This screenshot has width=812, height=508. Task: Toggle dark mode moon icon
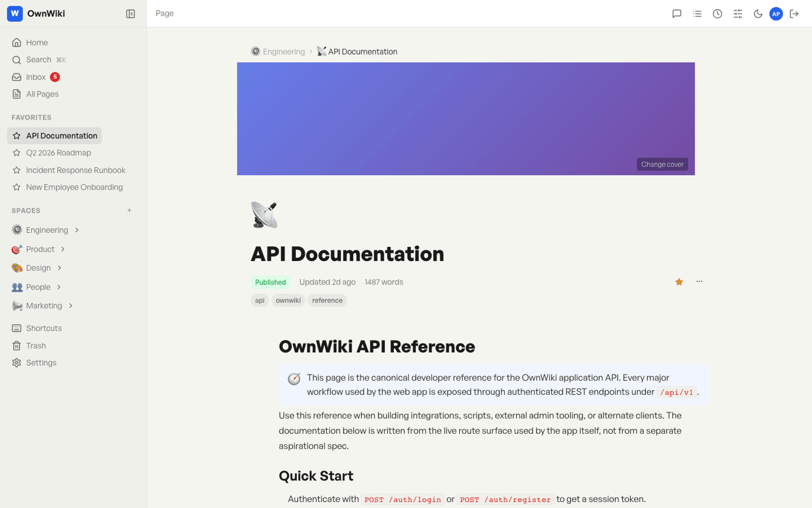758,14
